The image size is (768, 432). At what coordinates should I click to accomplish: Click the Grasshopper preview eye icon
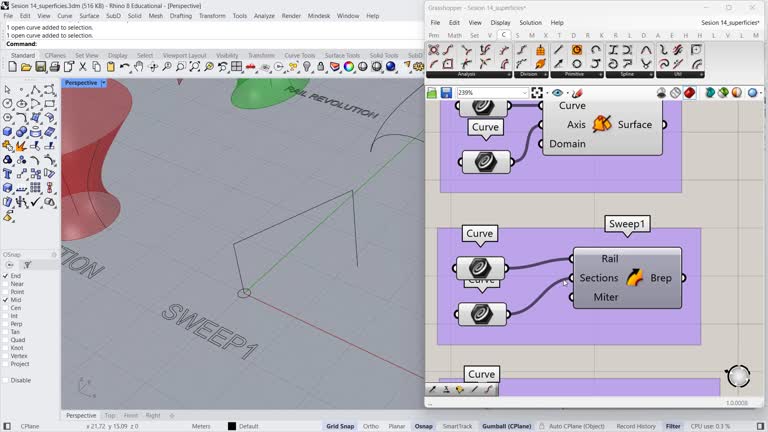558,93
